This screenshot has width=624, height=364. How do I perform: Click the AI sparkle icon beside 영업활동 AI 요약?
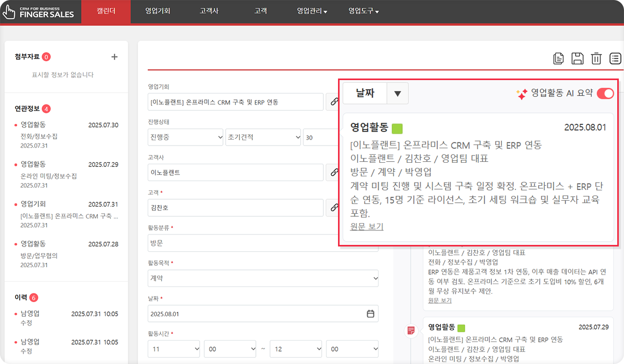(522, 94)
